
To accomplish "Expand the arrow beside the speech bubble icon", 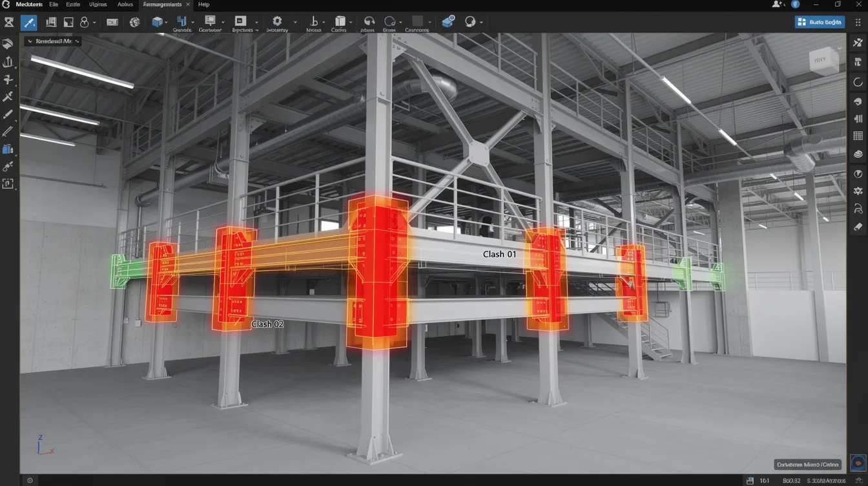I will [x=481, y=23].
